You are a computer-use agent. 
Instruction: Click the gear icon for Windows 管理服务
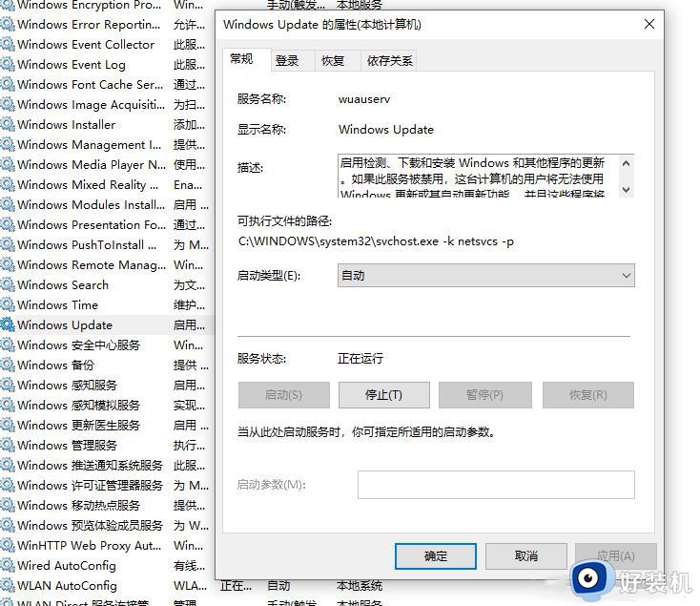pyautogui.click(x=8, y=445)
